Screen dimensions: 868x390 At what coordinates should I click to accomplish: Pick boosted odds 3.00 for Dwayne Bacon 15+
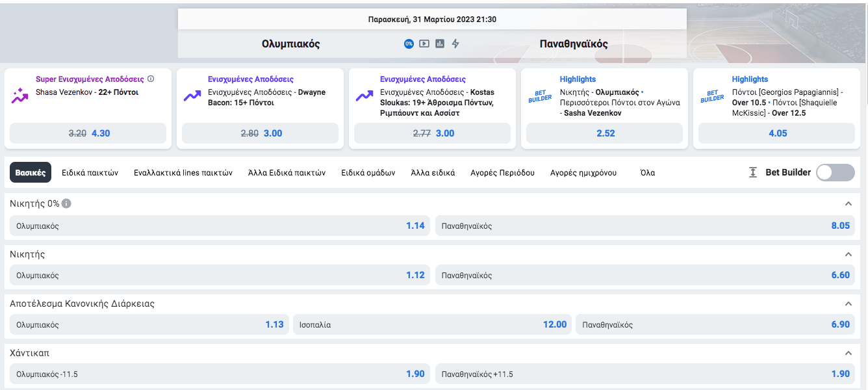(x=260, y=133)
